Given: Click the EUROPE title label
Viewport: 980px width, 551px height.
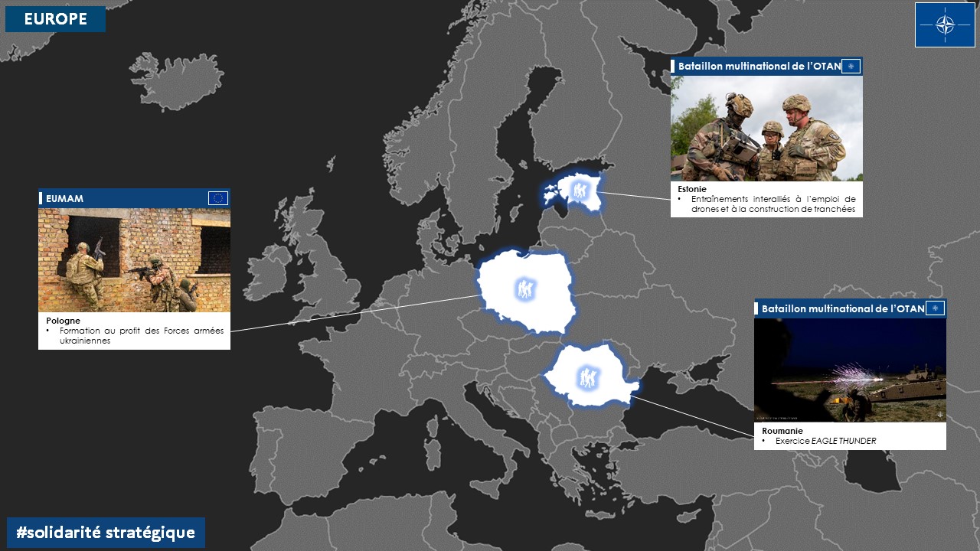Looking at the screenshot, I should [x=55, y=19].
